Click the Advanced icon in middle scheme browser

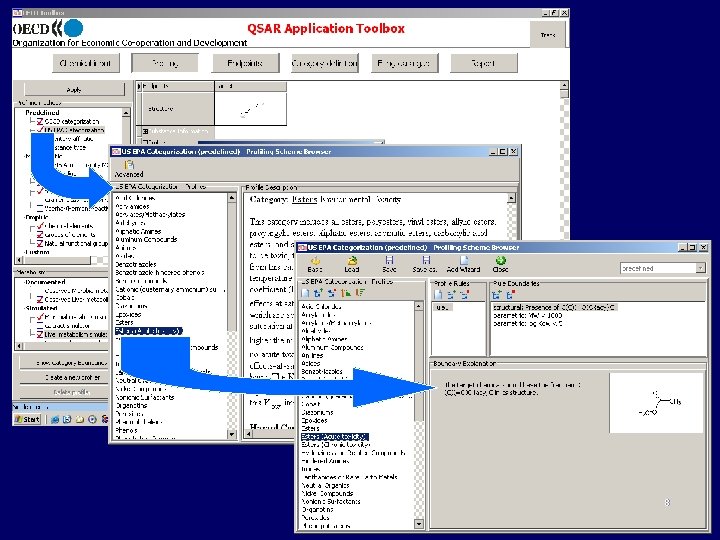129,165
